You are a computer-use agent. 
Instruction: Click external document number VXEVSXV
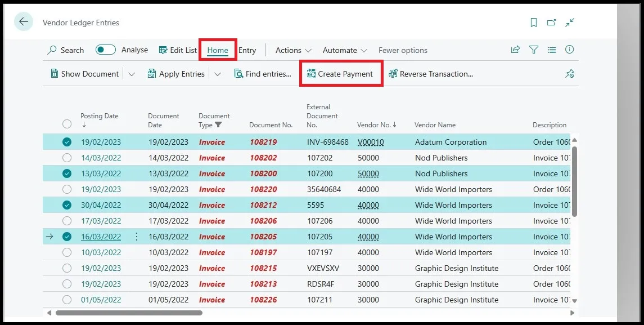[323, 268]
